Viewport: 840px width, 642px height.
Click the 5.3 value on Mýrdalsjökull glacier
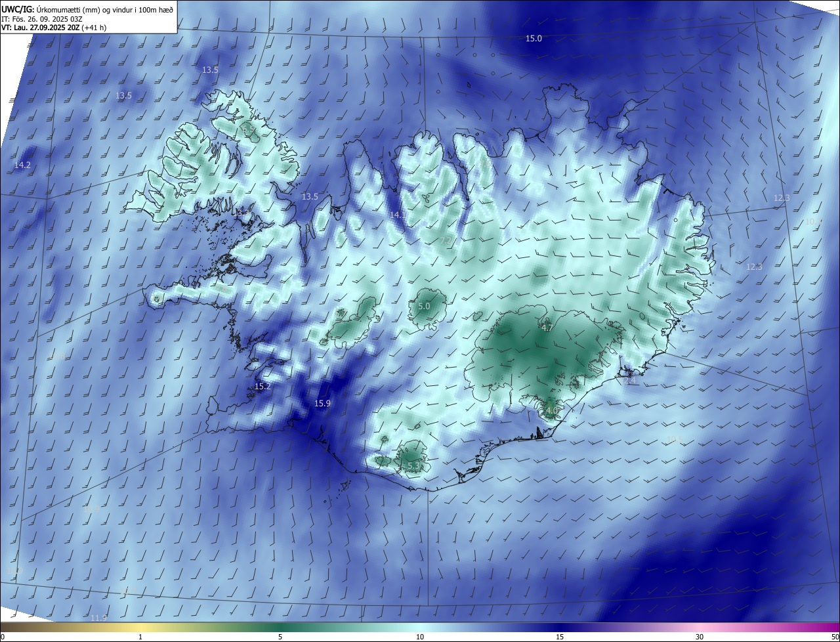coord(413,466)
